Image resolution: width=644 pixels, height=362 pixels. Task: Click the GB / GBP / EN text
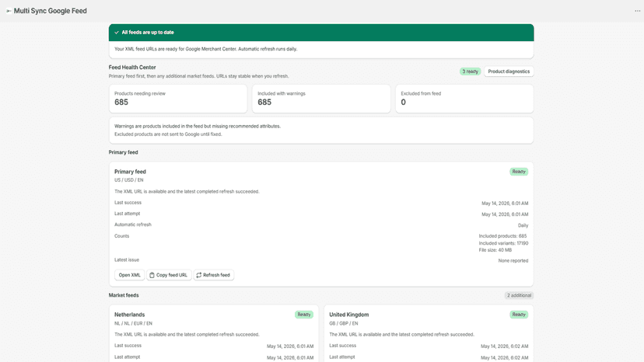[343, 323]
